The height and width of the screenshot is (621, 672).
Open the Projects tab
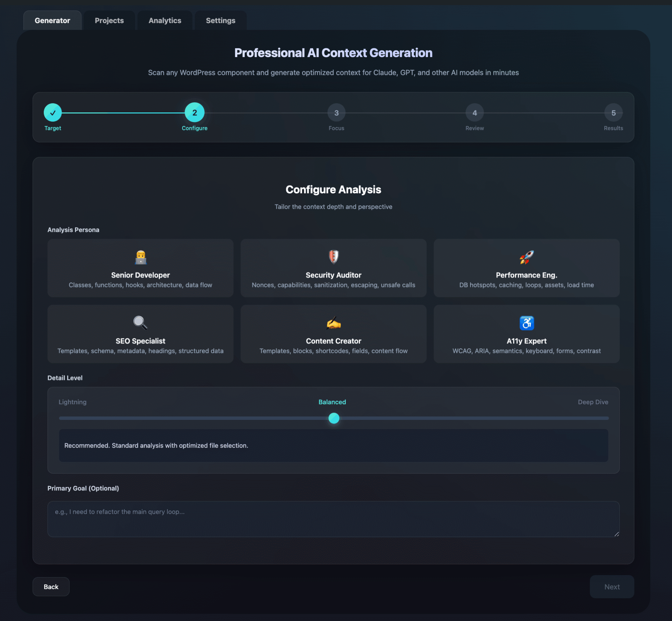click(109, 21)
